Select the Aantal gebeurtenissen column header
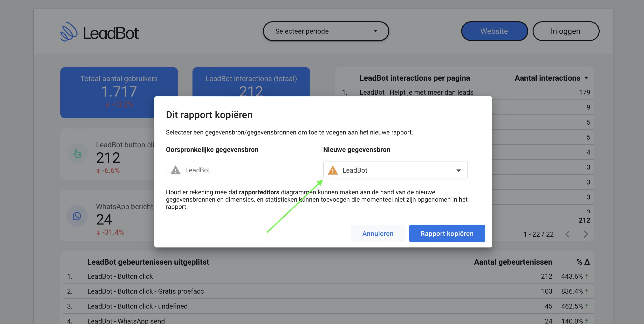 tap(513, 262)
